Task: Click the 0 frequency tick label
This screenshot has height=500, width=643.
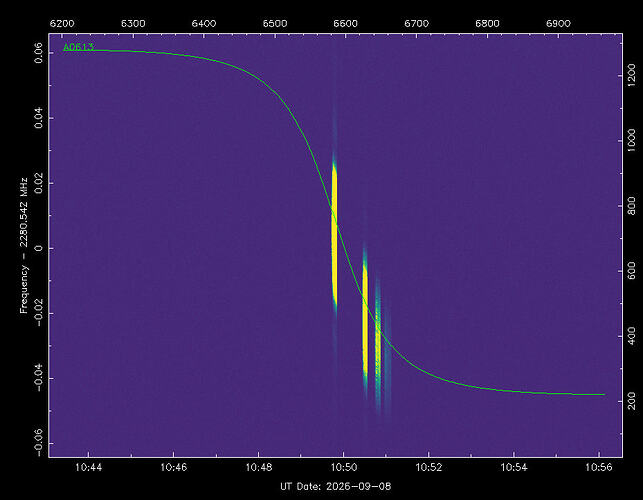Action: click(x=39, y=248)
